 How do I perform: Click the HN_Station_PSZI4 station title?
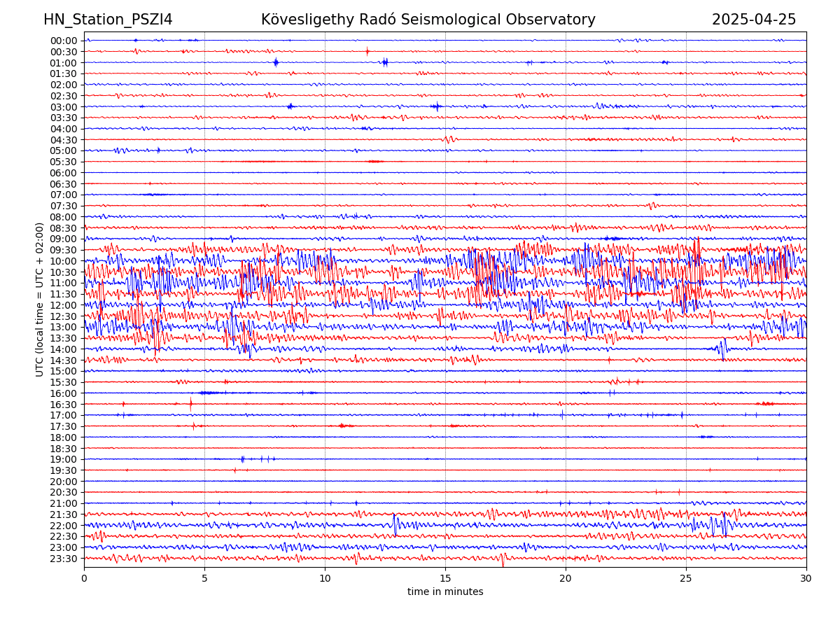[108, 20]
